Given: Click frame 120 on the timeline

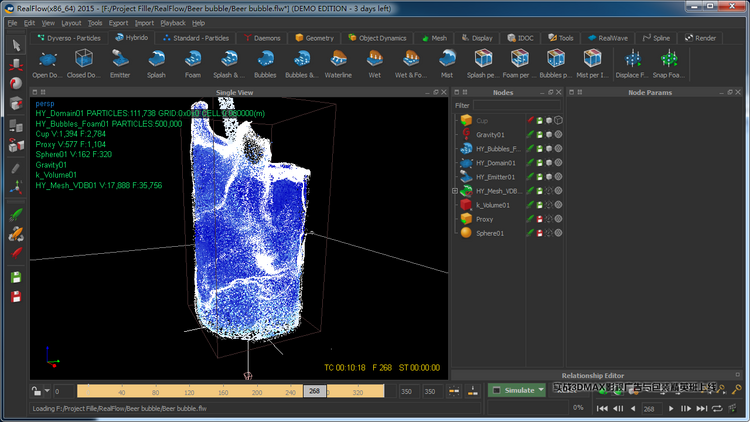Looking at the screenshot, I should pos(189,392).
